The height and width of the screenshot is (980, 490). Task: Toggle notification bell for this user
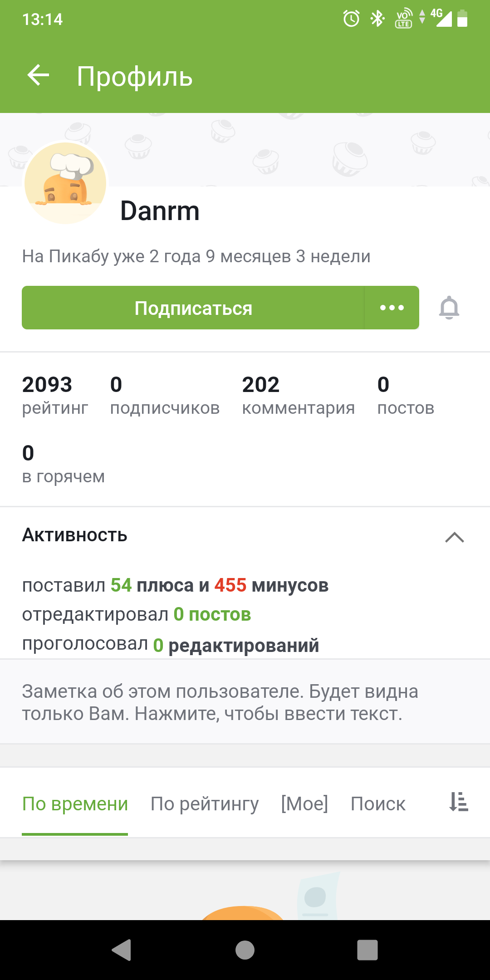pos(449,308)
